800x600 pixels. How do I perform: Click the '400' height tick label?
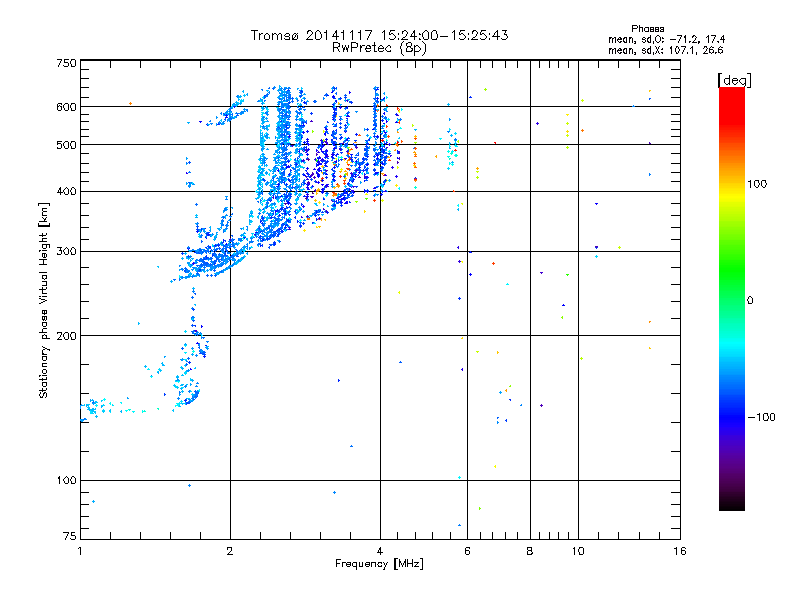[x=66, y=192]
